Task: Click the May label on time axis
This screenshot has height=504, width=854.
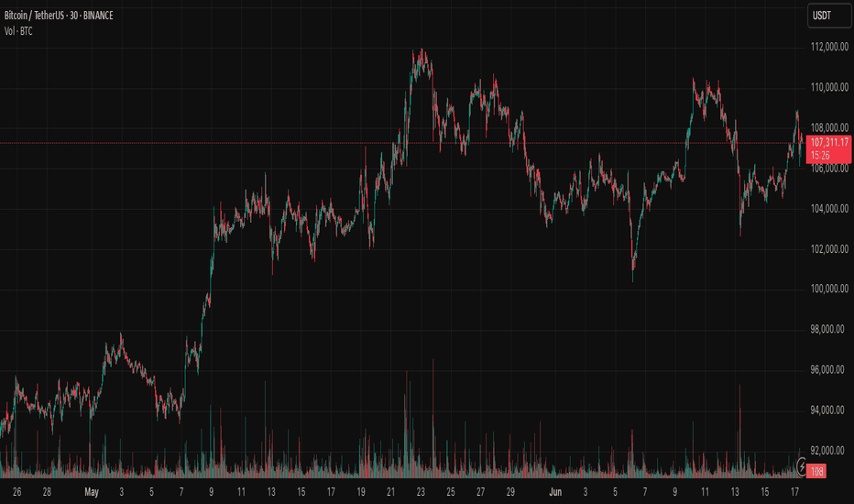Action: [92, 492]
